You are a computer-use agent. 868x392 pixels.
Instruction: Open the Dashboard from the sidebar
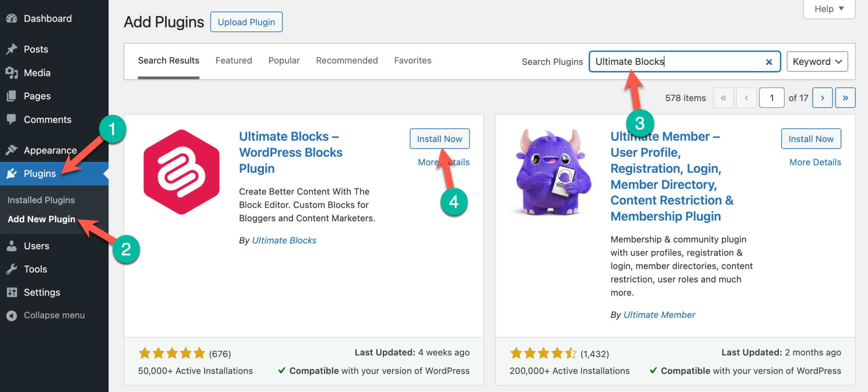(12, 18)
